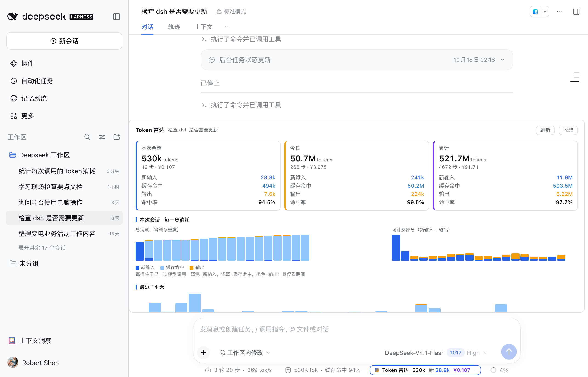Focus the message input field
Image resolution: width=588 pixels, height=377 pixels.
(x=357, y=329)
